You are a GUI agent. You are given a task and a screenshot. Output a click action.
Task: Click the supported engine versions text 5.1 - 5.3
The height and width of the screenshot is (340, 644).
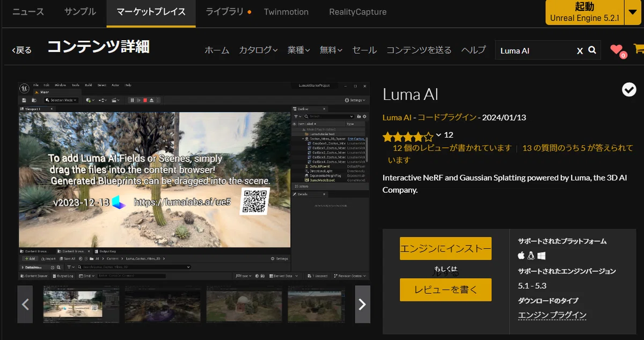tap(532, 286)
